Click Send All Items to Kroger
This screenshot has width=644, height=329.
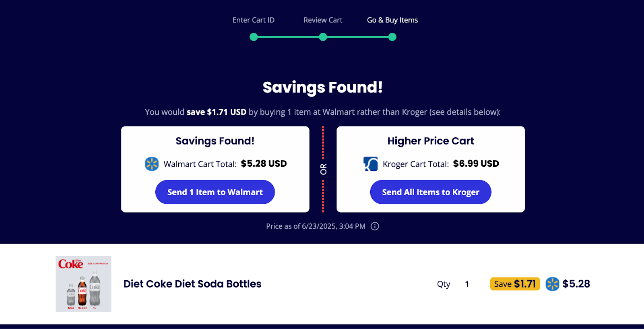(430, 192)
